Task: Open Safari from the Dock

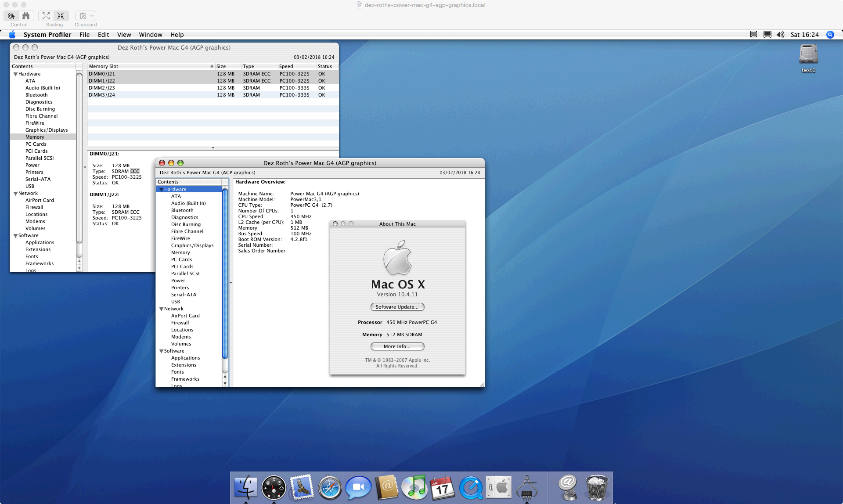Action: 330,487
